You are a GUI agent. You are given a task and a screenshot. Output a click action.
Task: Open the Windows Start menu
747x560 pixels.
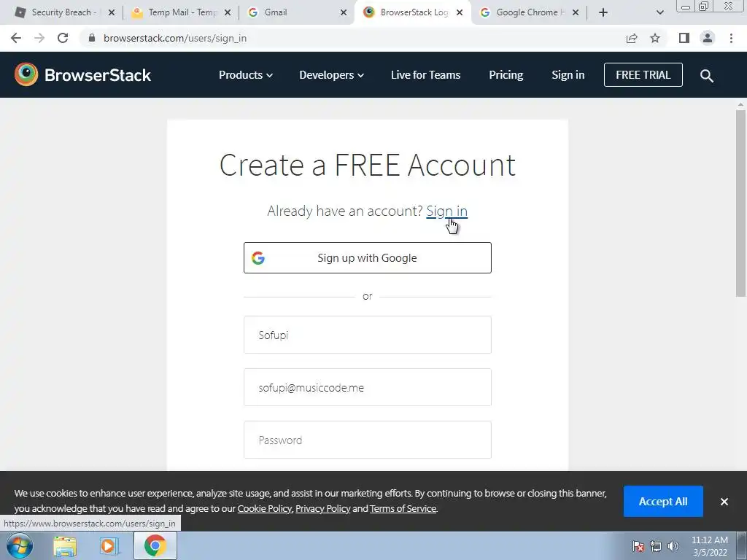[x=20, y=545]
